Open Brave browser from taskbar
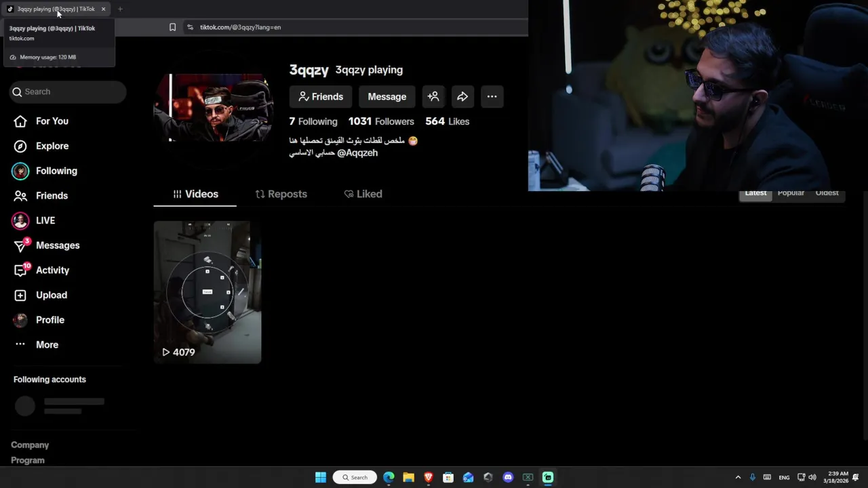This screenshot has height=488, width=868. (x=428, y=477)
